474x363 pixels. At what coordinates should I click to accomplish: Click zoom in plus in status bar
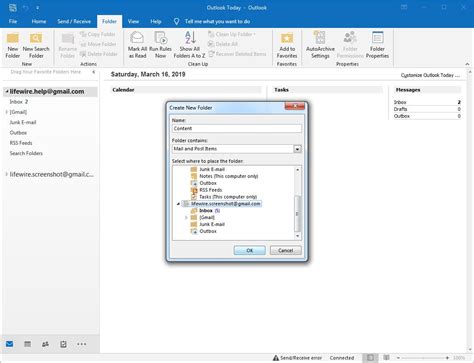(447, 358)
